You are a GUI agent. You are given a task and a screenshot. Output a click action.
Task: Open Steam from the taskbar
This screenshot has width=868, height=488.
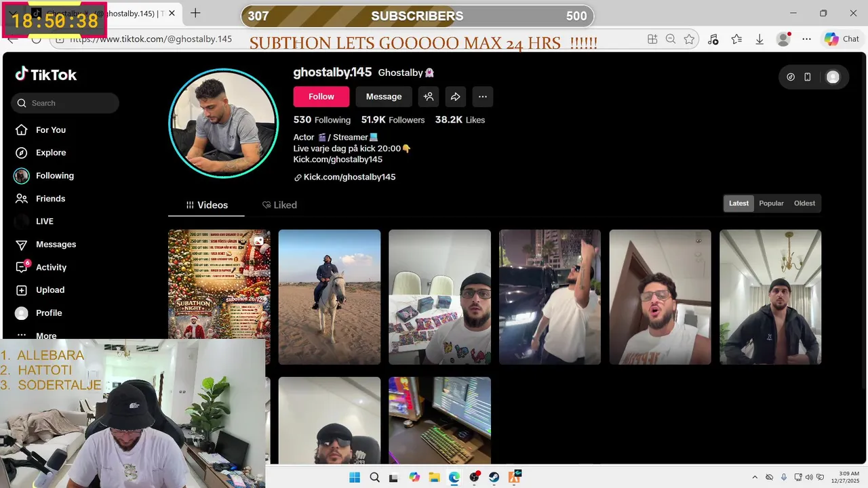click(494, 477)
